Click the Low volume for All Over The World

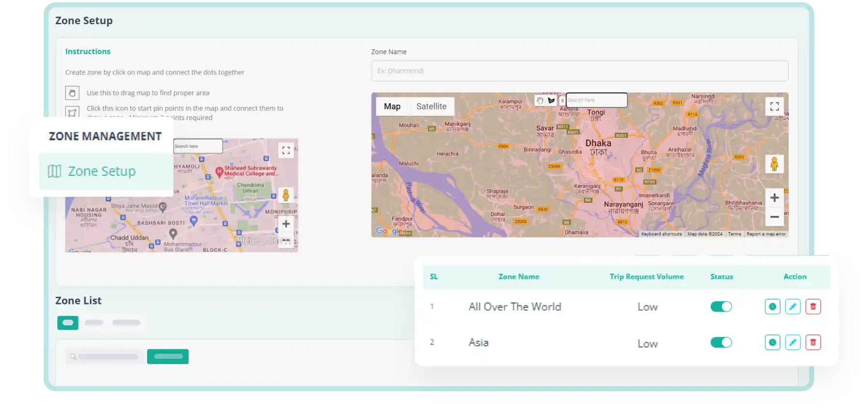point(647,307)
